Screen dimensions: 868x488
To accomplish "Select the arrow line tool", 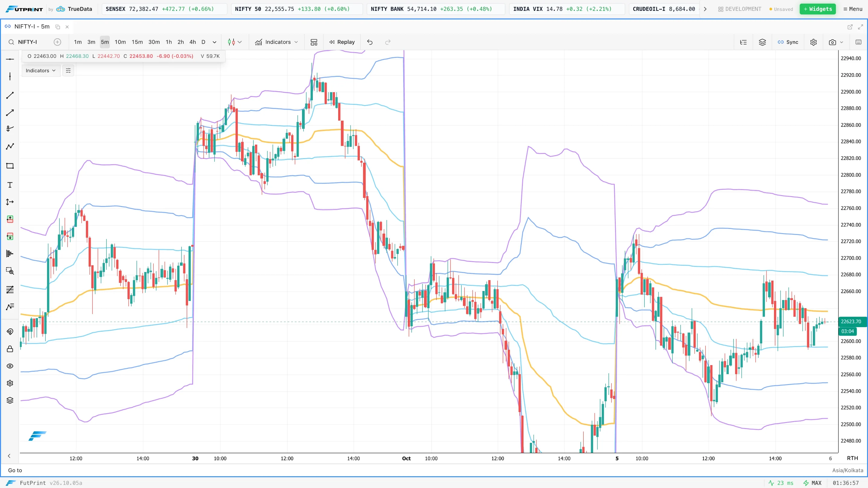I will tap(10, 113).
